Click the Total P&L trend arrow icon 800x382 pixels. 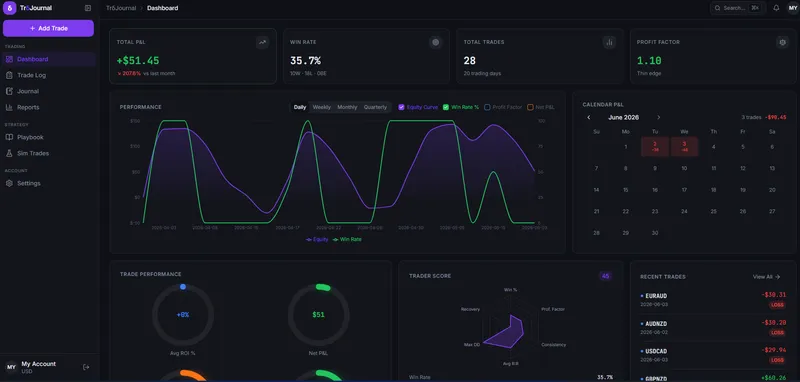[x=262, y=43]
